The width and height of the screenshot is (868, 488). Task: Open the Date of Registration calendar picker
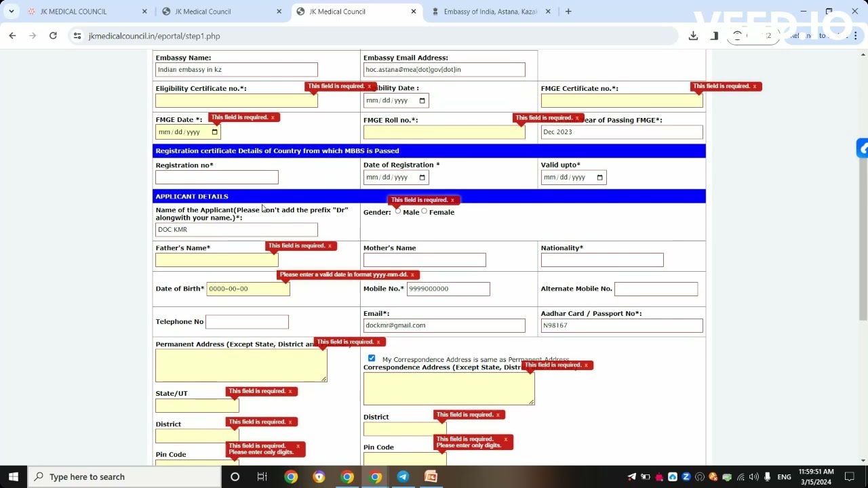pos(422,178)
